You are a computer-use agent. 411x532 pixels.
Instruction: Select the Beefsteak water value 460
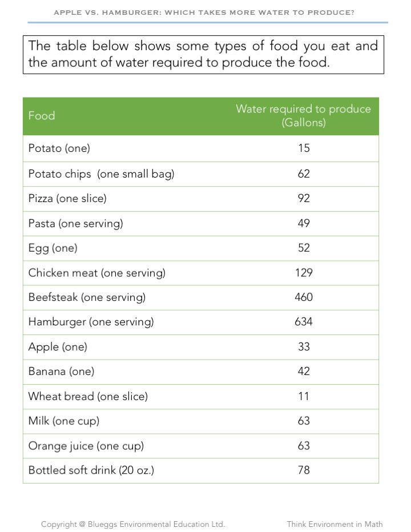click(x=304, y=297)
